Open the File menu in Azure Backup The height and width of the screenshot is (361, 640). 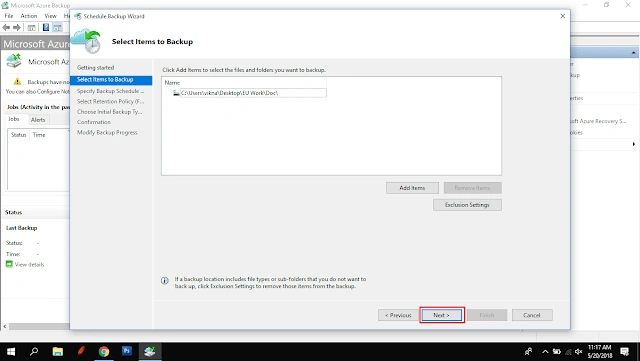click(9, 16)
